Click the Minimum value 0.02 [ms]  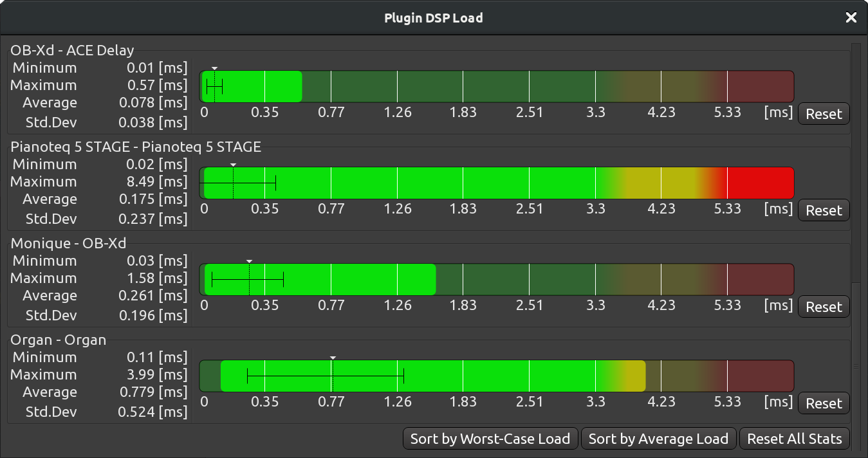157,165
